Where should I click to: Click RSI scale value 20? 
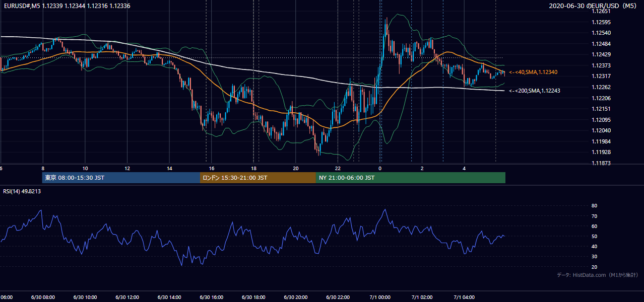click(x=595, y=267)
